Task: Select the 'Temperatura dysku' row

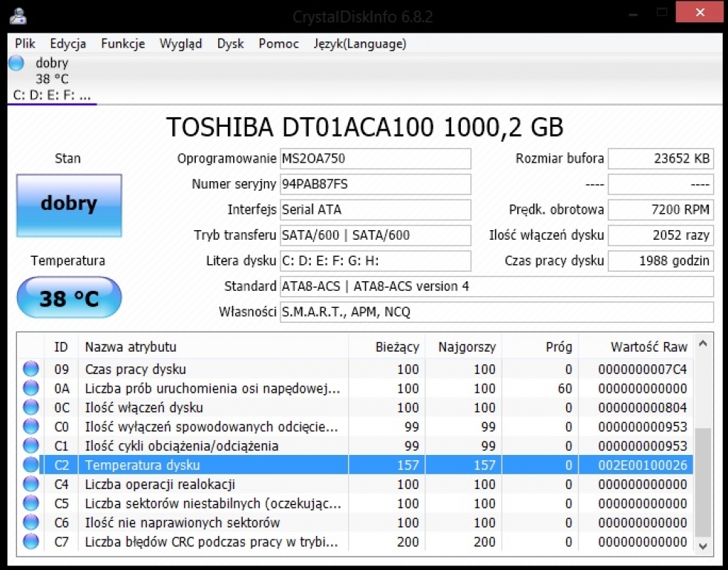Action: [x=355, y=465]
